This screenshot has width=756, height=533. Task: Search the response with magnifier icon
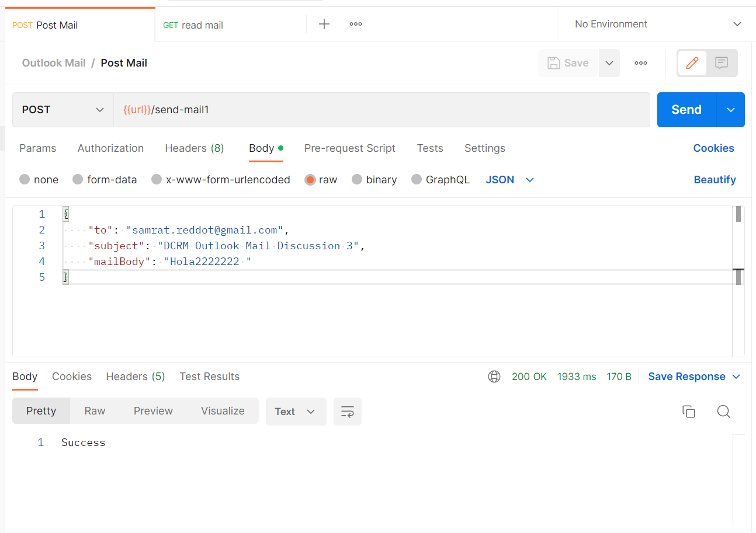point(724,411)
